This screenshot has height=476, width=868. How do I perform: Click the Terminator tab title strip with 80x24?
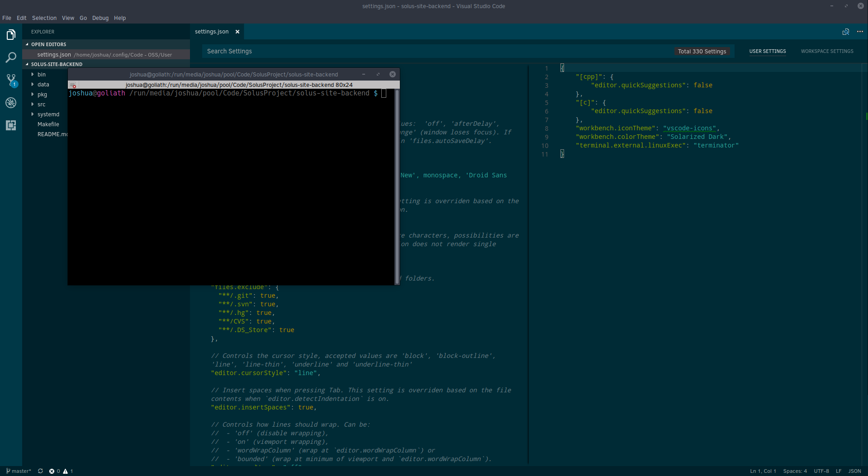(x=239, y=85)
